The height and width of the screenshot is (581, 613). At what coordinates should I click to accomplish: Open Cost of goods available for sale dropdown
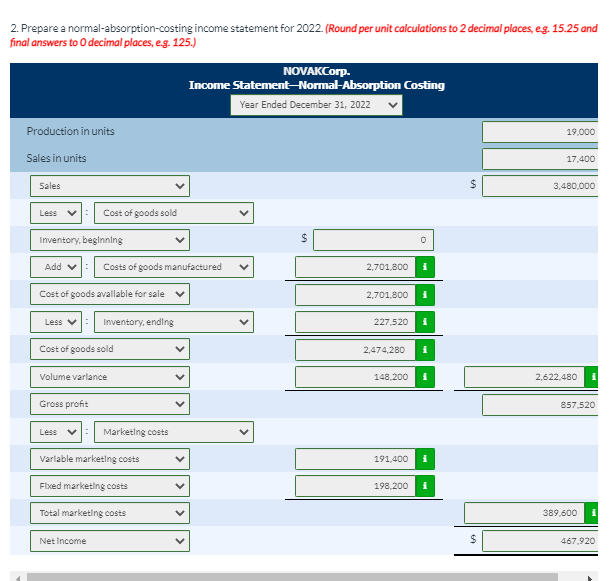point(110,294)
